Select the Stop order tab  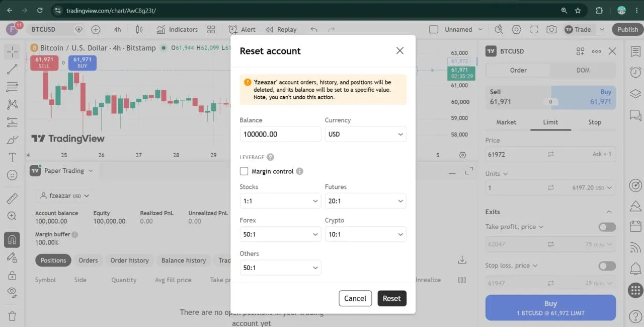595,122
